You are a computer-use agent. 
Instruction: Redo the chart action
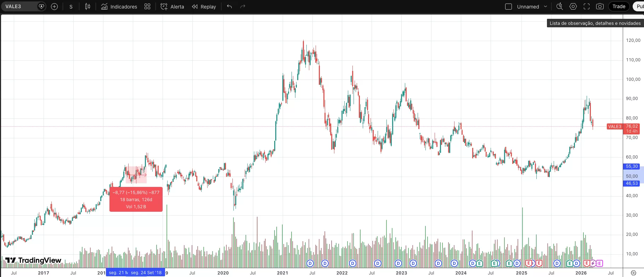[243, 6]
